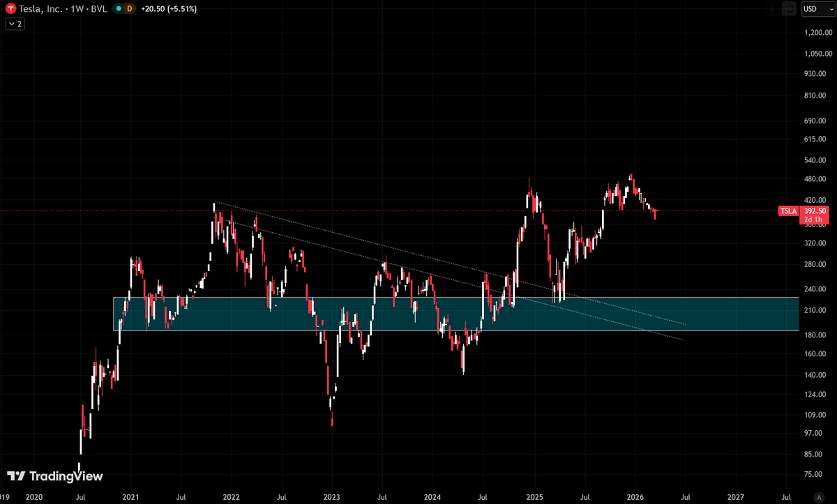Click the 2023 label on time axis
Viewport: 837px width, 504px height.
331,498
